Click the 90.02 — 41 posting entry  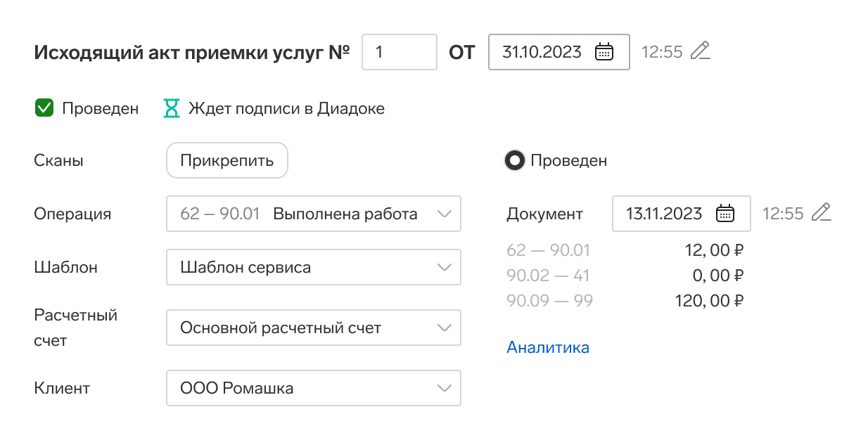coord(548,276)
